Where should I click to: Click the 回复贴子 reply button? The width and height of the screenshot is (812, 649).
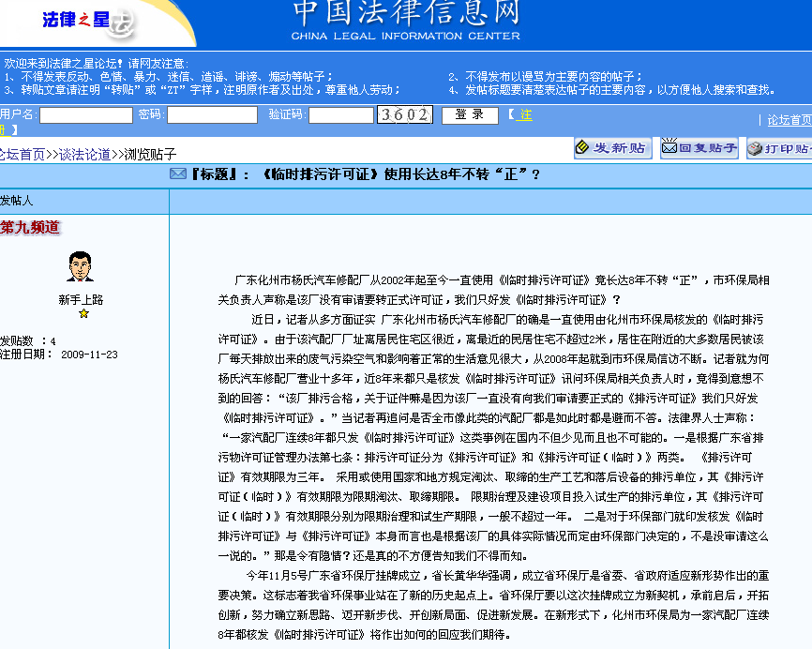coord(699,148)
